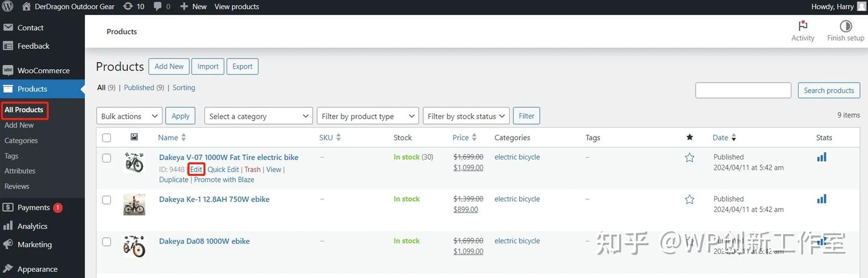Expand the Select a category dropdown
The image size is (868, 278).
pos(258,116)
